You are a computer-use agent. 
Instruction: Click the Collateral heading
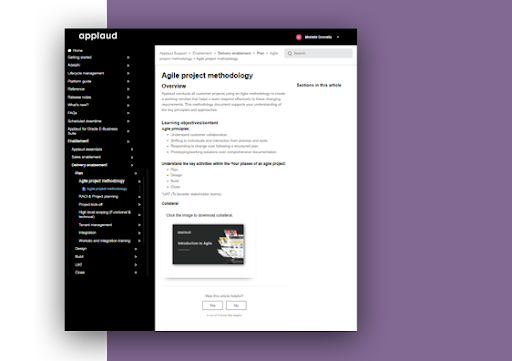170,204
